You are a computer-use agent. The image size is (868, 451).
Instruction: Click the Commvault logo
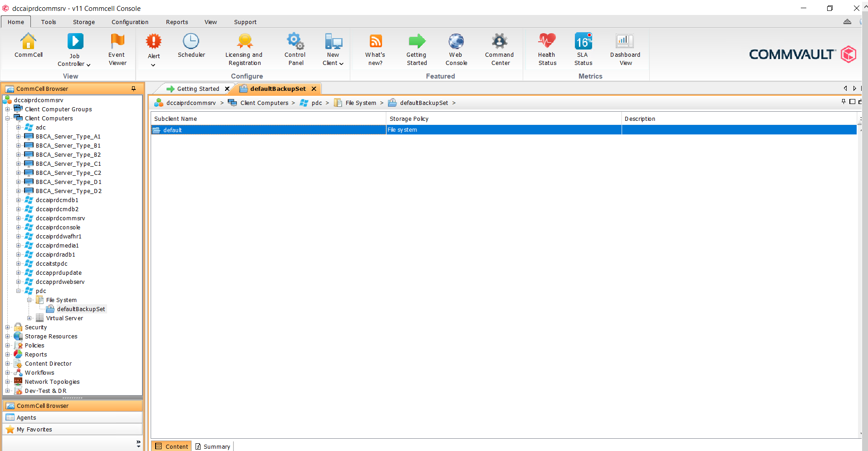tap(802, 55)
